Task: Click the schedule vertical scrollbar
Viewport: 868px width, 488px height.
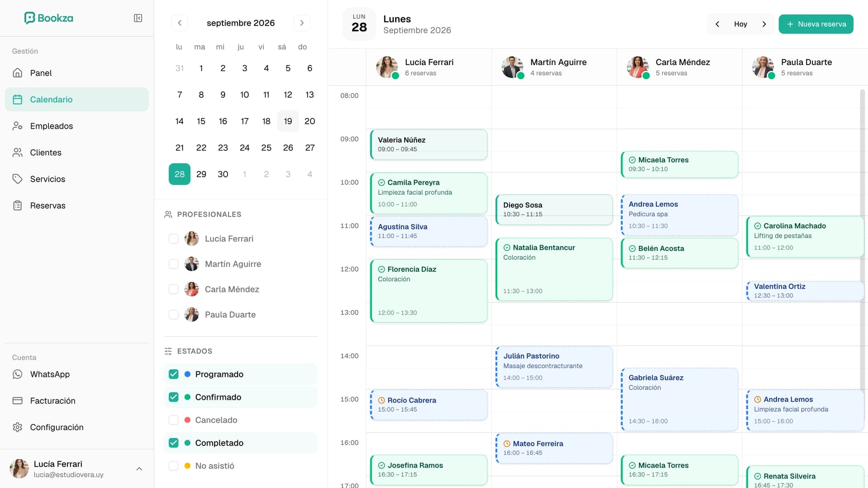Action: 862,239
